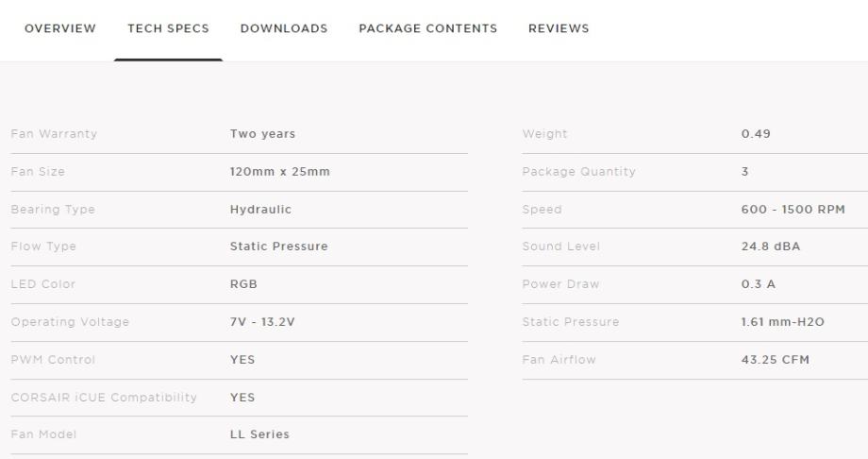Screen dimensions: 868x459
Task: Select the 600 - 1500 RPM speed value
Action: click(793, 210)
